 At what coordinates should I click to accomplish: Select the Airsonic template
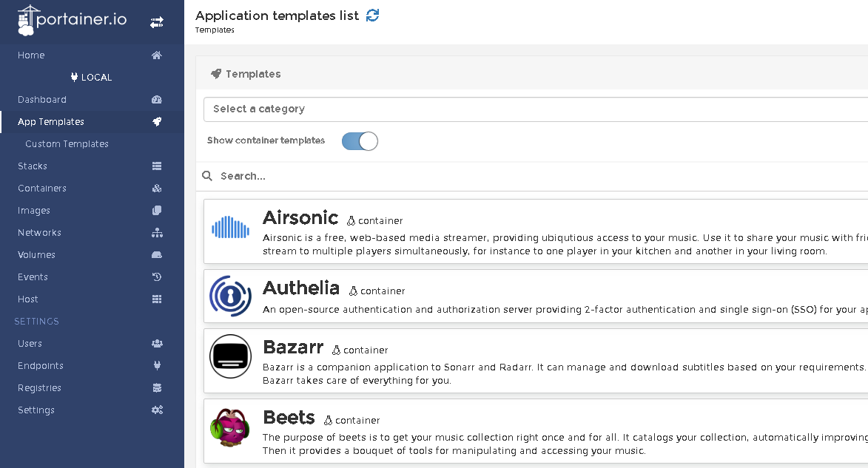coord(300,218)
